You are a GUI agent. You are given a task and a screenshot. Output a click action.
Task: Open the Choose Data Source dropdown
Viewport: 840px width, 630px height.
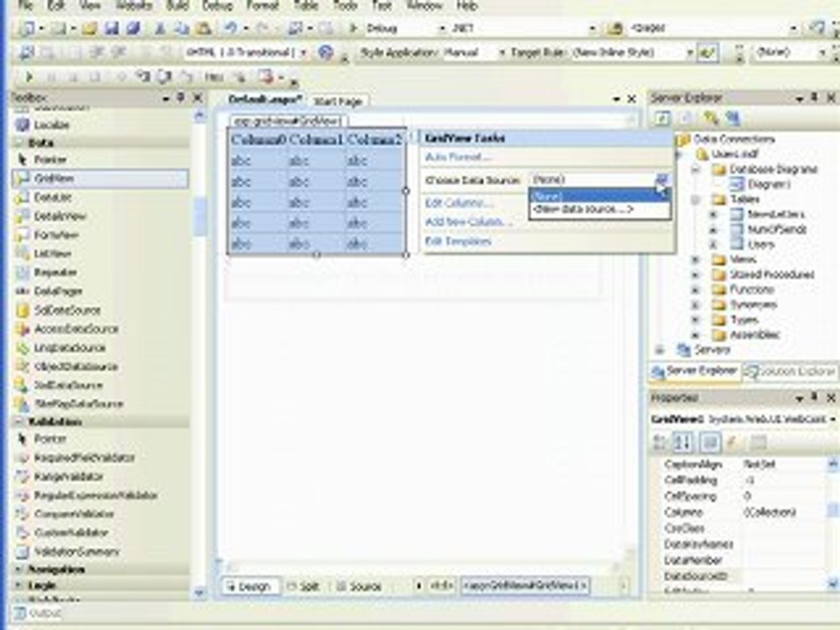tap(662, 179)
